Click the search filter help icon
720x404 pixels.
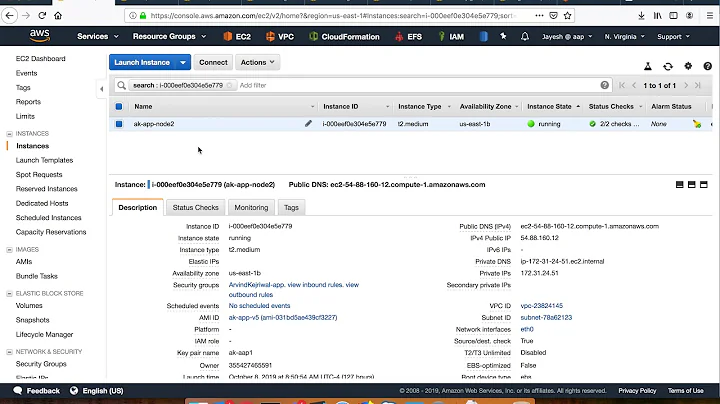(x=605, y=85)
